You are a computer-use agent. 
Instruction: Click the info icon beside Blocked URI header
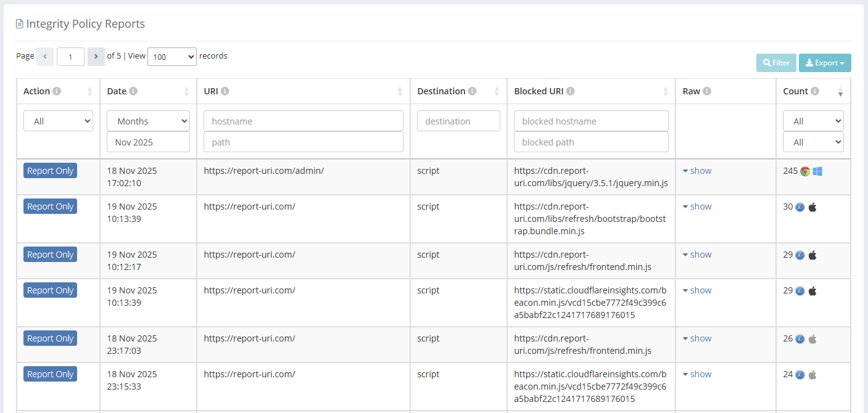571,91
